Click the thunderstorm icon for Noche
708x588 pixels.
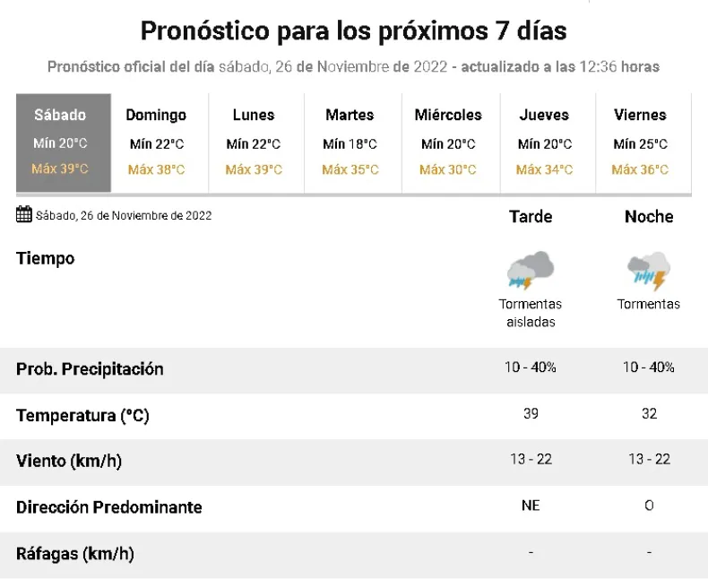click(x=649, y=270)
